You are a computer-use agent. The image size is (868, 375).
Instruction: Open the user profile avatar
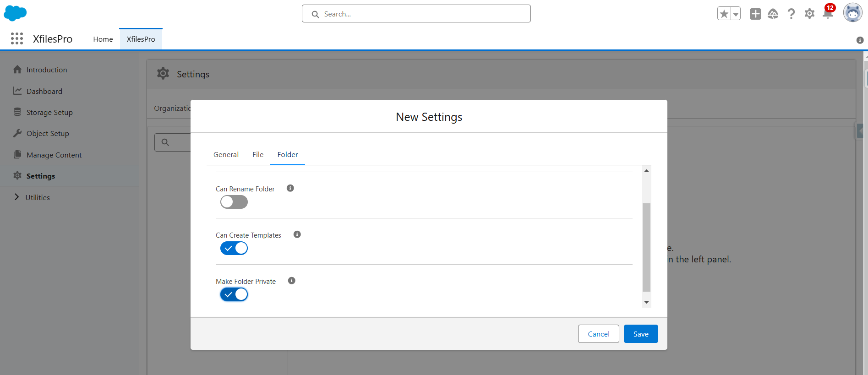point(853,13)
